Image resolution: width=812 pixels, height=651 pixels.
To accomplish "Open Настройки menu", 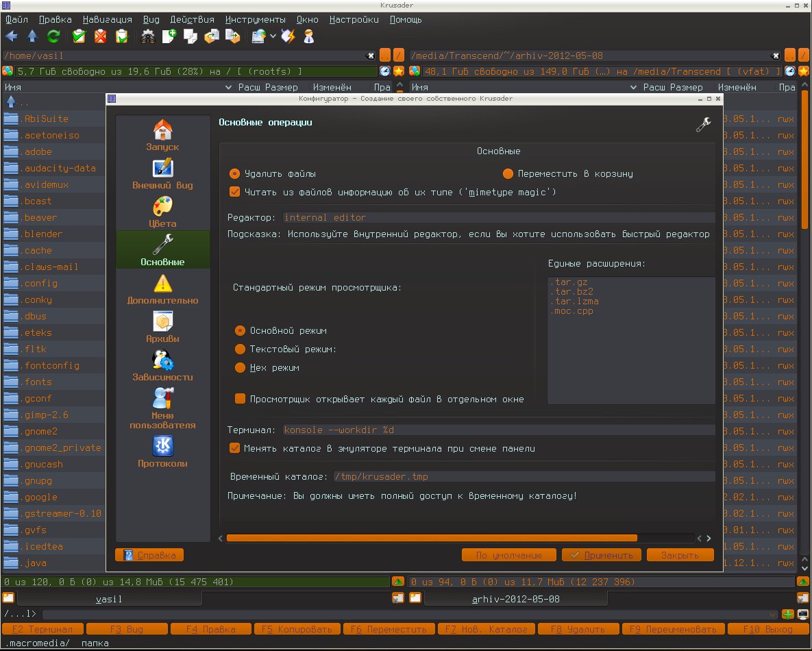I will [x=354, y=20].
